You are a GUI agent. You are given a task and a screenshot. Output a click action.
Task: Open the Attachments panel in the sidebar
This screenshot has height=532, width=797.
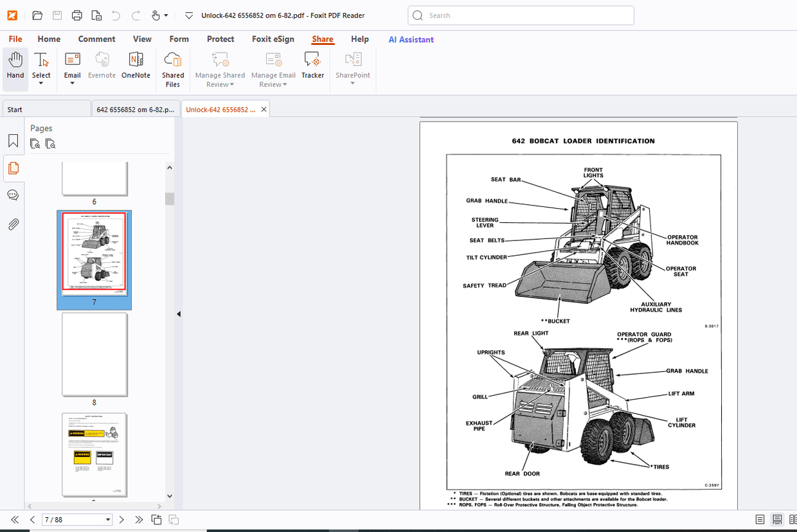(13, 224)
